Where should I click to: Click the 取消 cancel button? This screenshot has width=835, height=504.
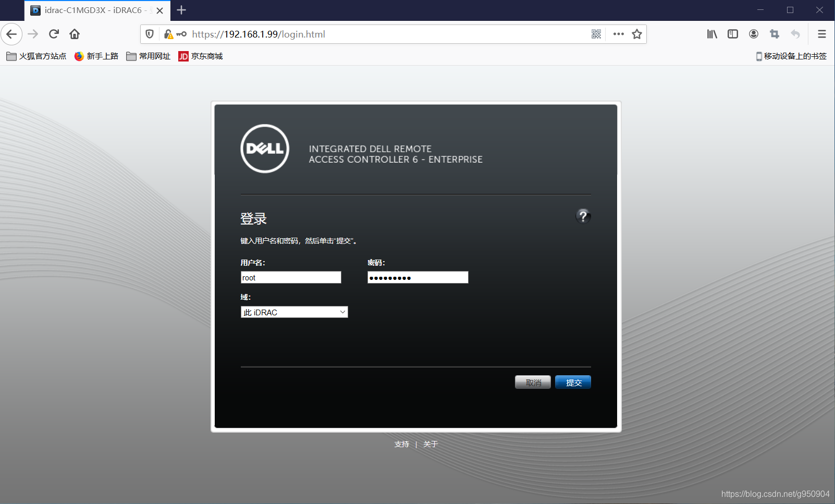pos(533,383)
